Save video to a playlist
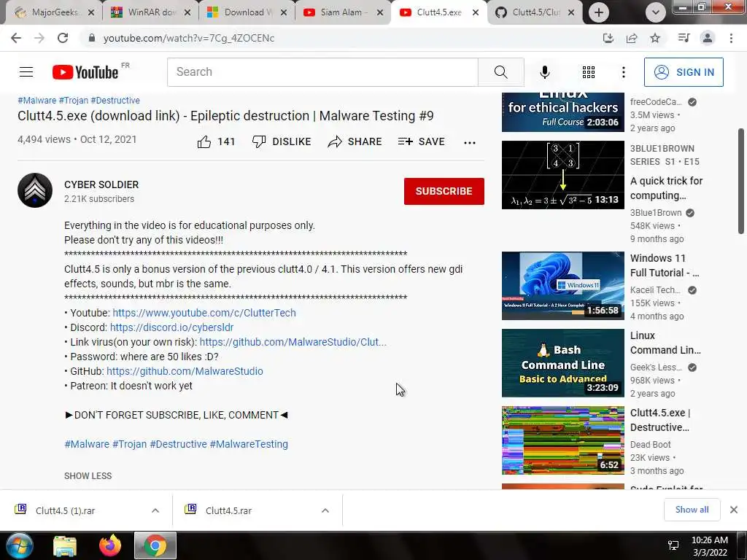 point(421,141)
